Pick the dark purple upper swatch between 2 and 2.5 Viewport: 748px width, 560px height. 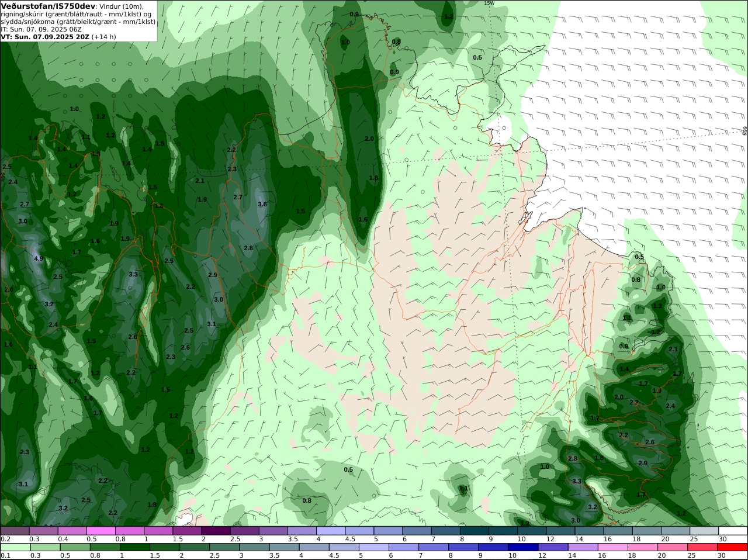tap(216, 531)
